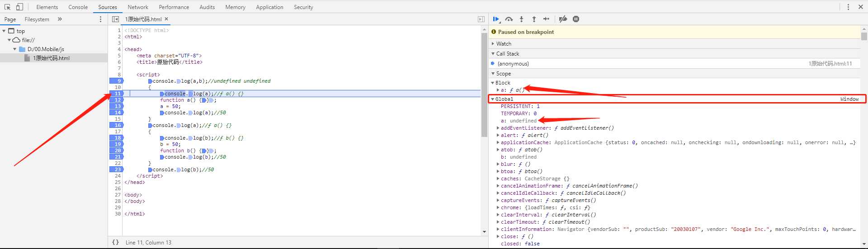
Task: Click the 'Line 11, Column 13' status text
Action: [148, 242]
